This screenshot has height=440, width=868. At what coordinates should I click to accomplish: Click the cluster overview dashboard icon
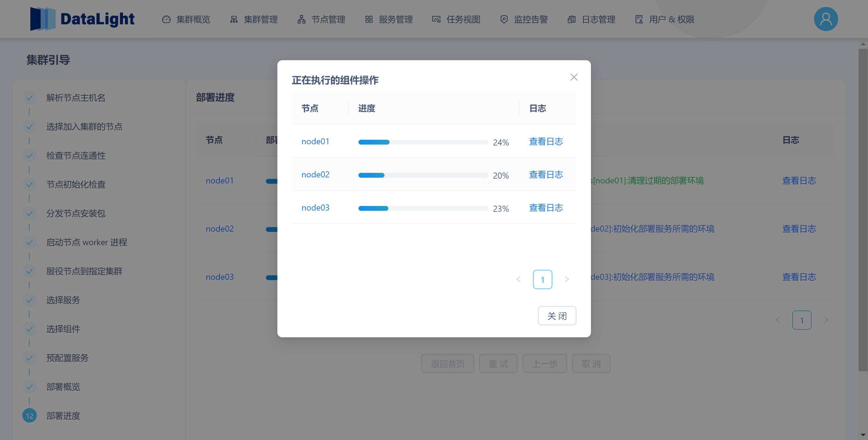click(166, 20)
